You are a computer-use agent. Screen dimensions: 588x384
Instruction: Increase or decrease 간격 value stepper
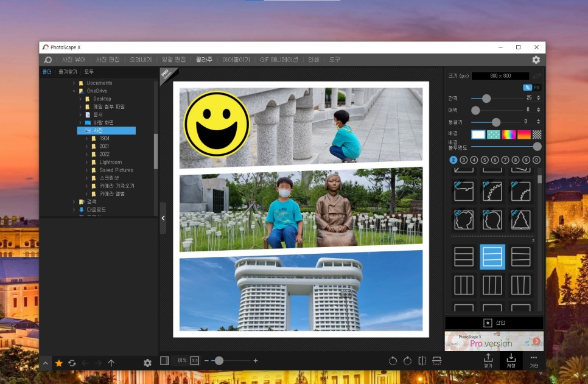click(x=539, y=97)
